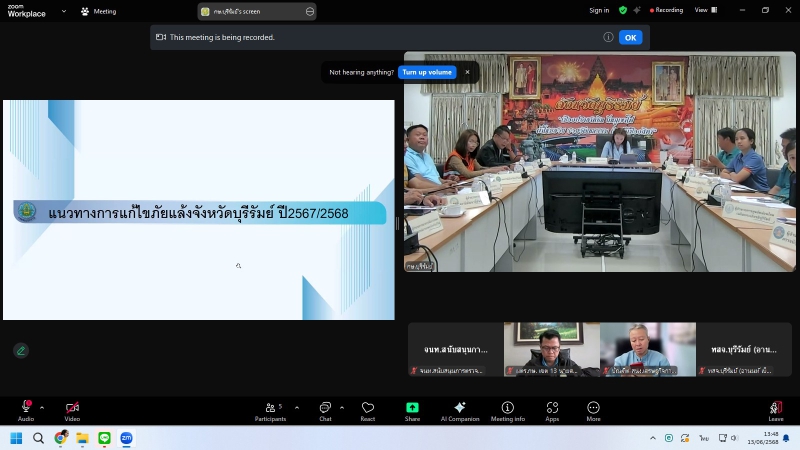Expand participants options arrow
The image size is (800, 450).
[297, 408]
